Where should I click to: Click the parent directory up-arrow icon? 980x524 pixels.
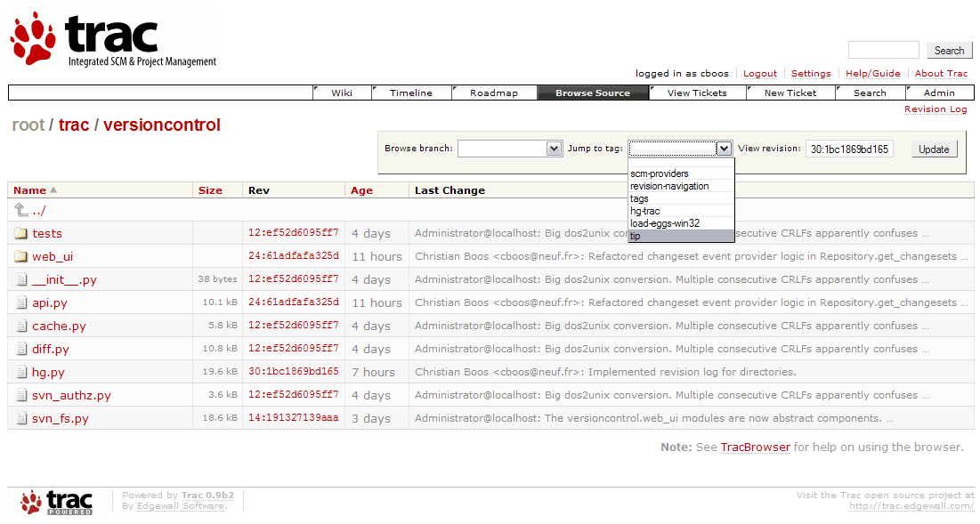coord(21,210)
